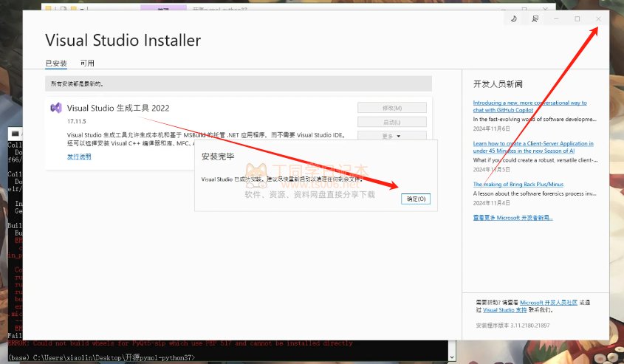Image resolution: width=624 pixels, height=364 pixels.
Task: Click the command prompt scrollbar down arrow
Action: (x=452, y=357)
